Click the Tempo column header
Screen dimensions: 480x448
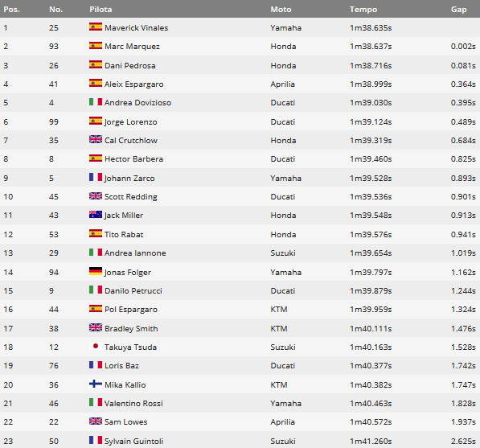pyautogui.click(x=363, y=10)
